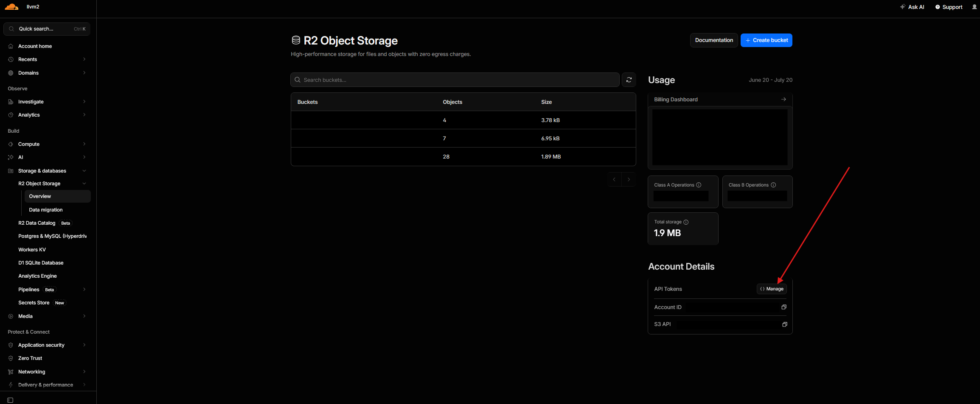The width and height of the screenshot is (980, 404).
Task: Click the Zero Trust sidebar icon
Action: tap(11, 358)
